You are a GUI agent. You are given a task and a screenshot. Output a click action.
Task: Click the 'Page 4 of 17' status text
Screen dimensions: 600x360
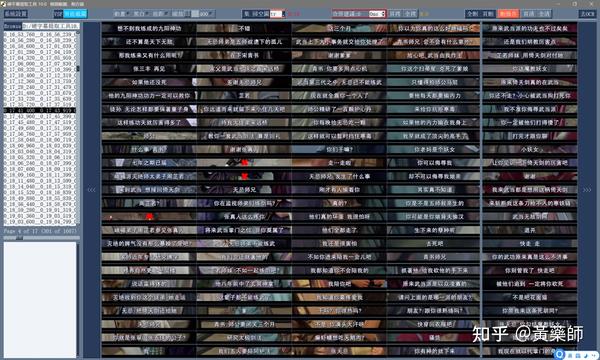click(x=40, y=231)
